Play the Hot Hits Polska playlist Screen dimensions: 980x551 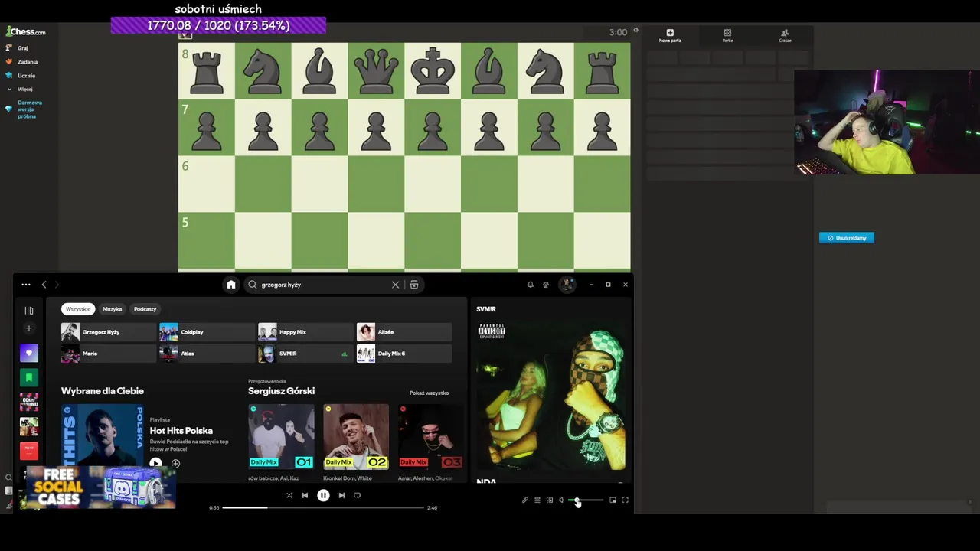pos(155,463)
